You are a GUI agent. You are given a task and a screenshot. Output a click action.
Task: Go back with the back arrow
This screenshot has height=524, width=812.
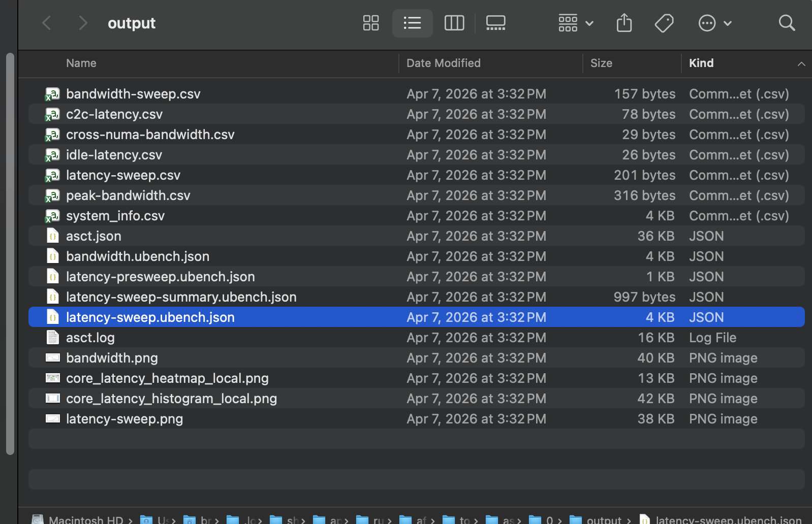coord(47,23)
